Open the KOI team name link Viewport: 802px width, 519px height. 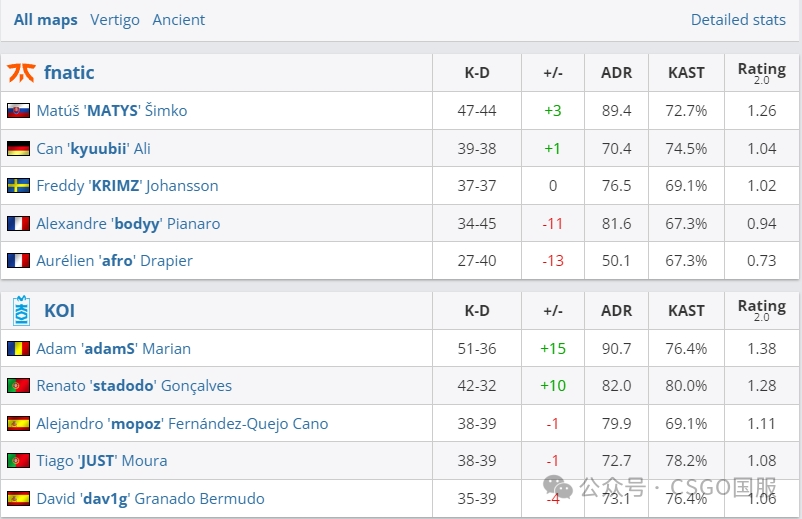(x=59, y=311)
